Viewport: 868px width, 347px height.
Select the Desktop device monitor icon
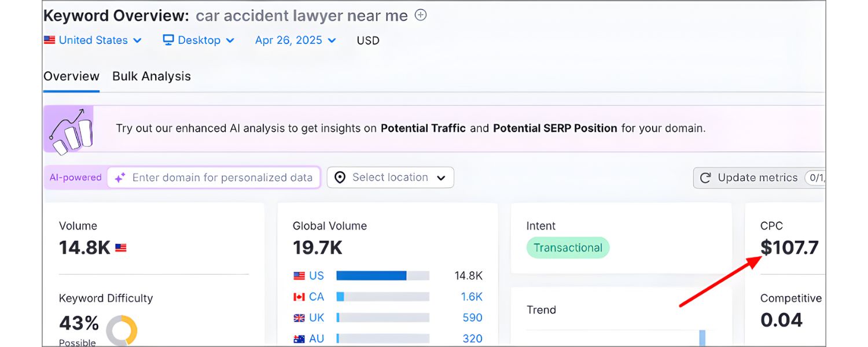(x=168, y=40)
